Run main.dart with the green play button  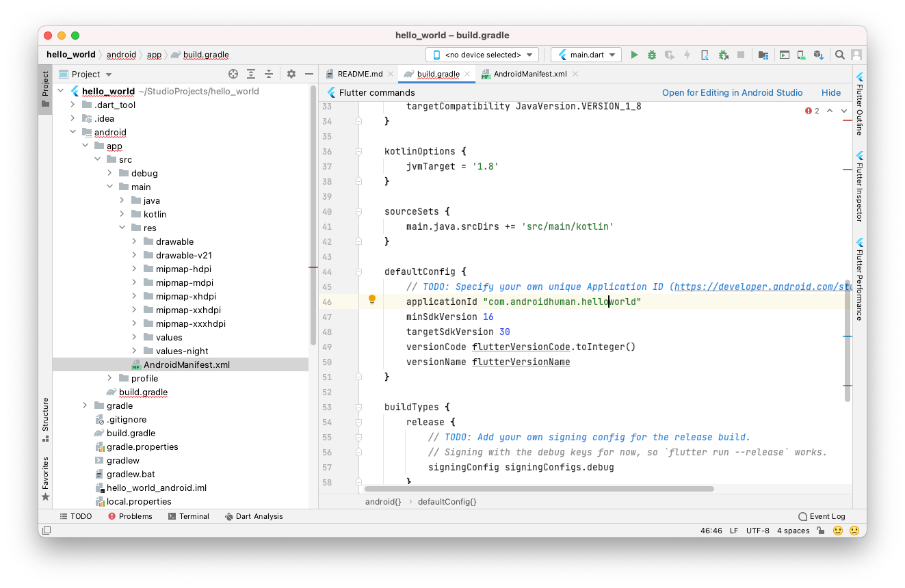pos(634,55)
